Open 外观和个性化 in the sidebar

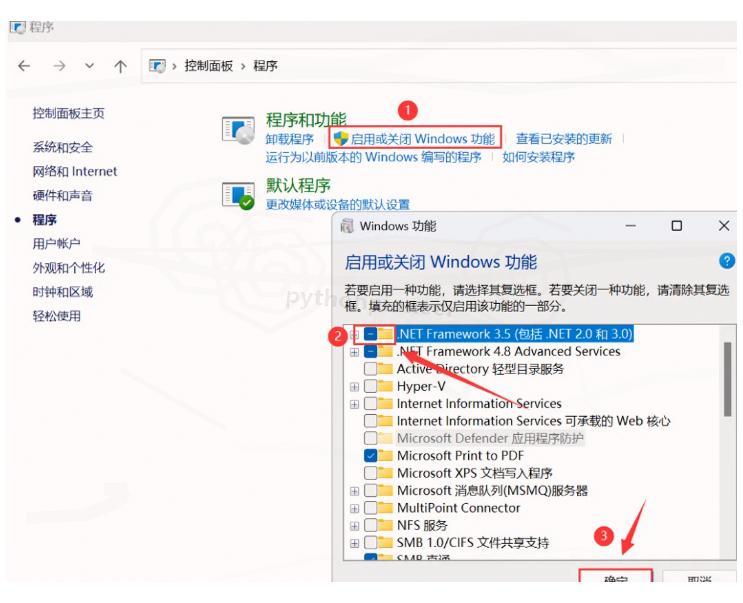point(69,268)
